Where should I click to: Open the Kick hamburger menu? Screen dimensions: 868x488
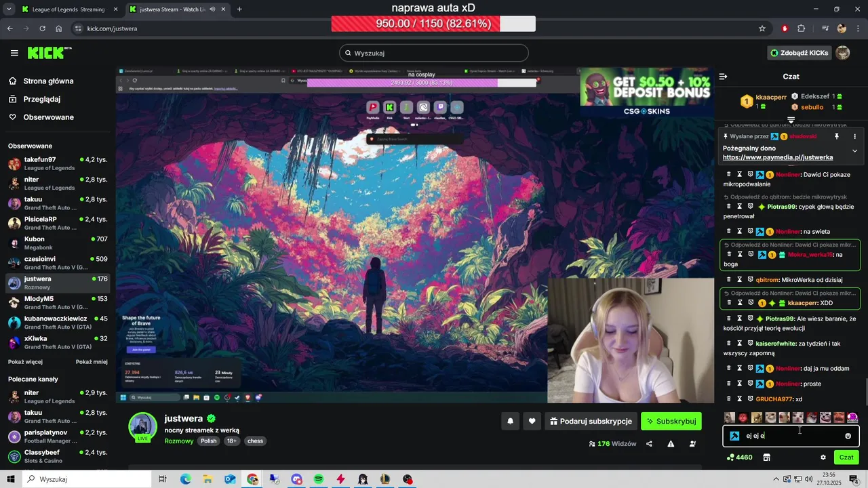coord(14,53)
